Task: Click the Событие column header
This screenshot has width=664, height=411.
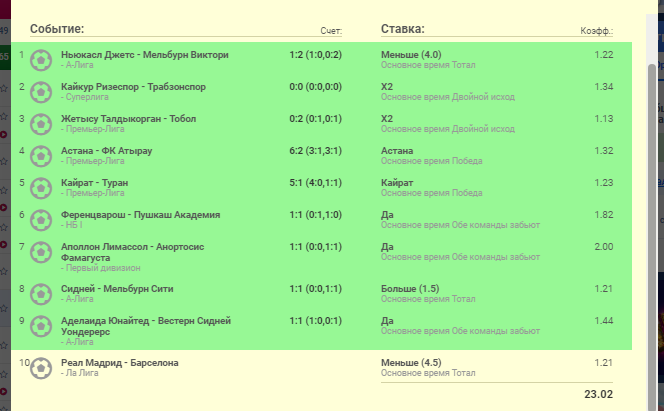Action: point(57,29)
